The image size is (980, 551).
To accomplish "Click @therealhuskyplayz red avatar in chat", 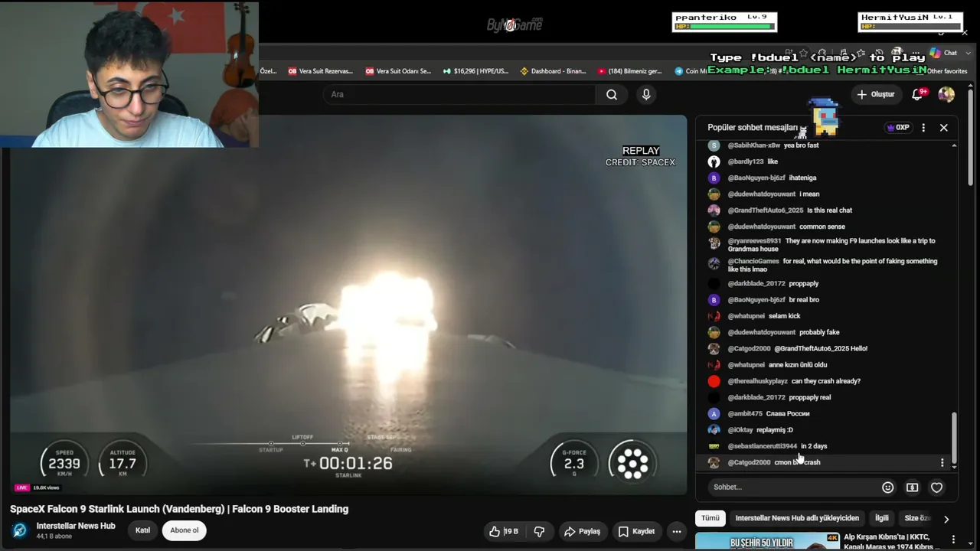I will coord(714,381).
